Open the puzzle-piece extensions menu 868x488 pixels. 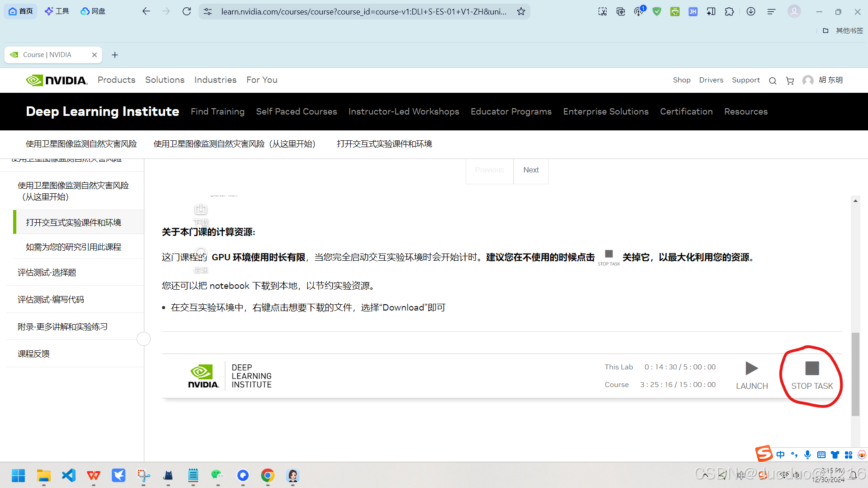(x=729, y=11)
